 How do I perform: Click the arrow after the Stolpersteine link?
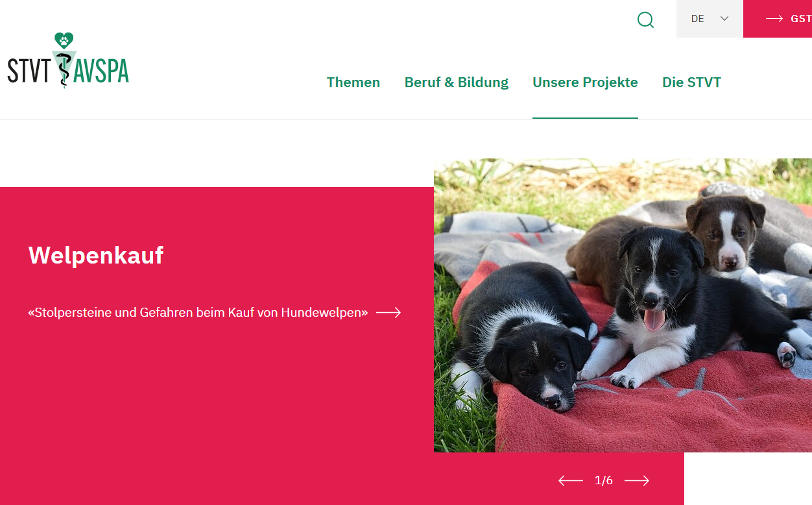(388, 313)
